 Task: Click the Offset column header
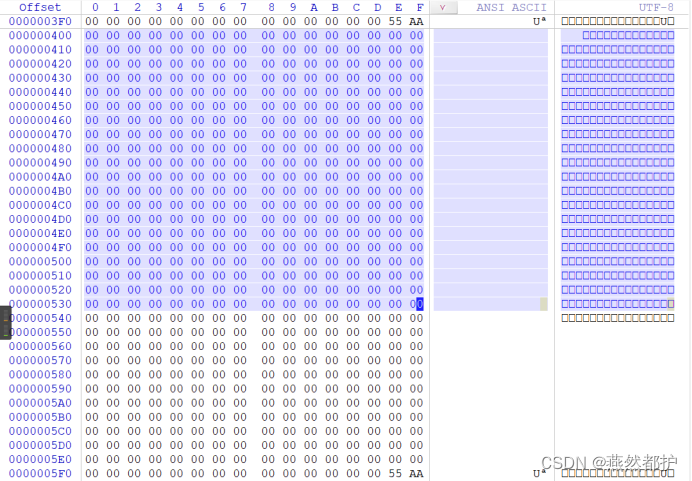[x=40, y=8]
